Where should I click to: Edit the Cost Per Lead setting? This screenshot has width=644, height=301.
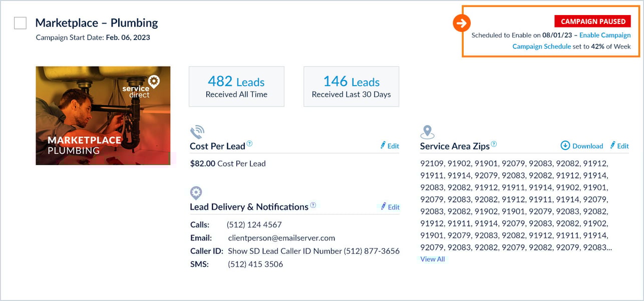390,146
